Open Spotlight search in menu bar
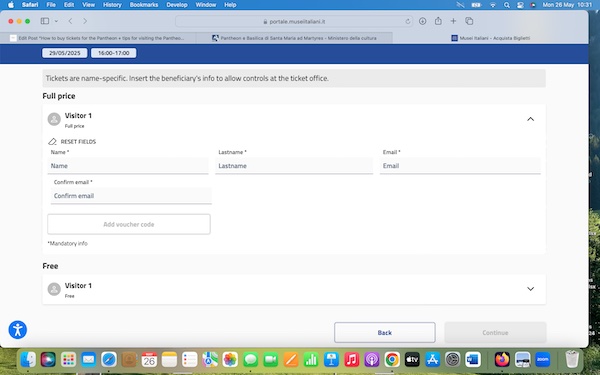Viewport: 600px width, 375px height. (x=507, y=5)
